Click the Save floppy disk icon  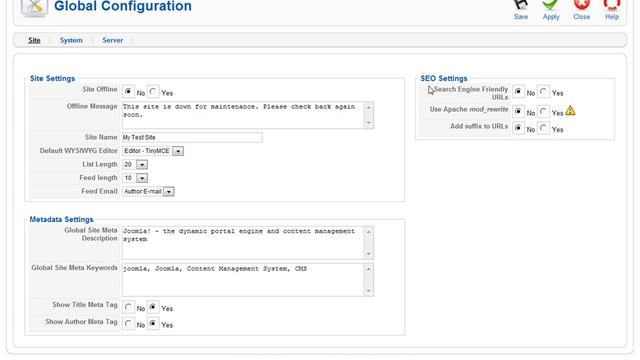pos(520,4)
